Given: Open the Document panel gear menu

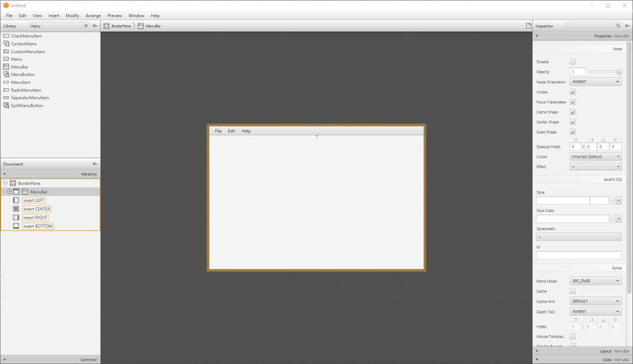Looking at the screenshot, I should pyautogui.click(x=95, y=164).
